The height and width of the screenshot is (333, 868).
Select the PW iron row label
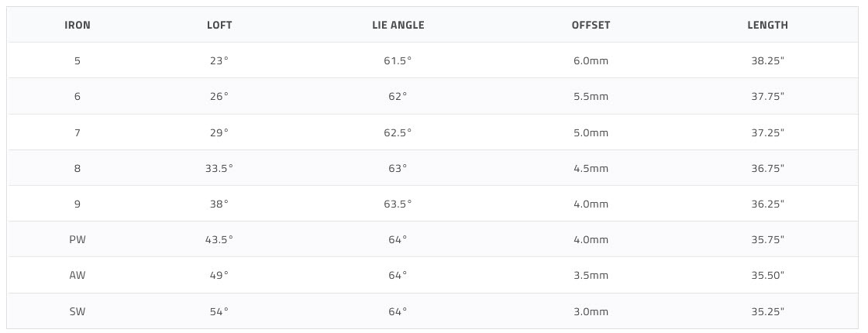(x=77, y=240)
